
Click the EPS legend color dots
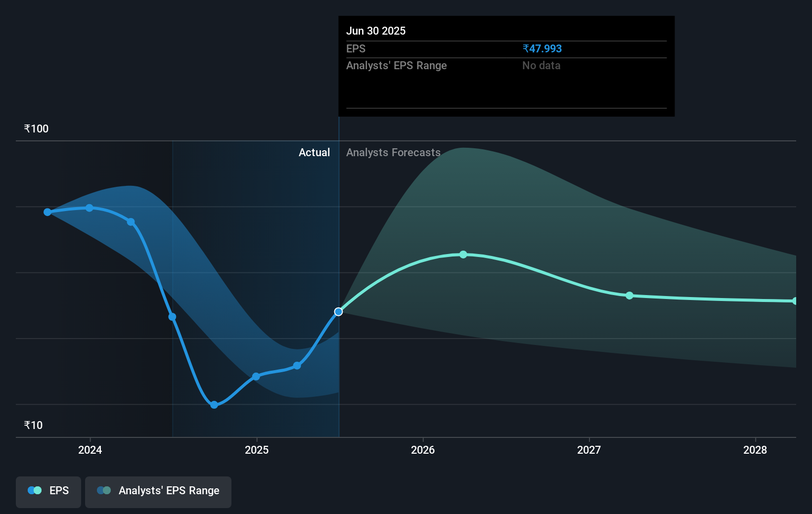(35, 490)
